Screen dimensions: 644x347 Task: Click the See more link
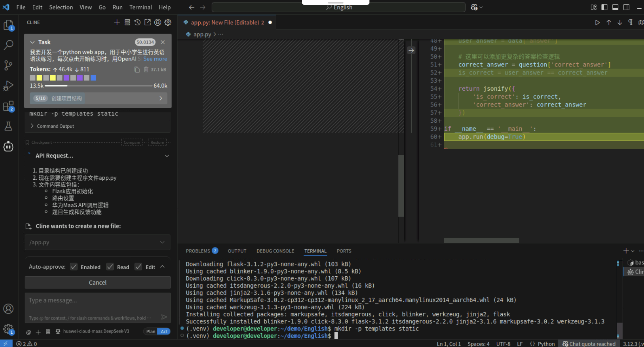[155, 59]
